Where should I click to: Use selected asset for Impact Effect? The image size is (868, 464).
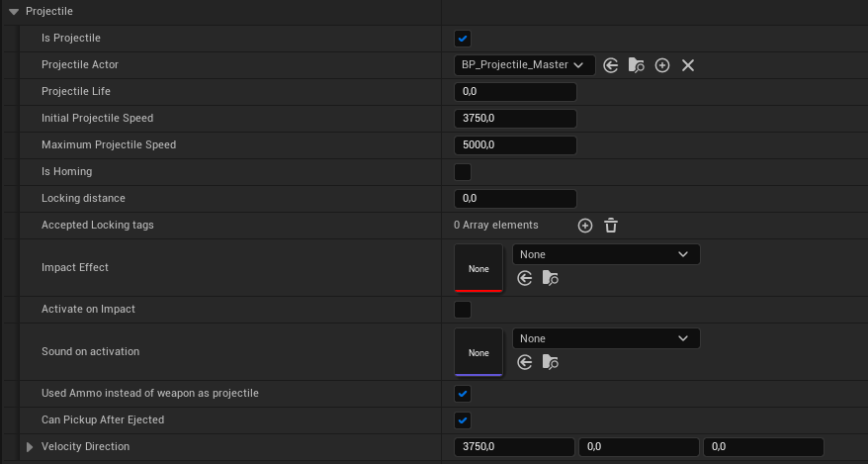coord(524,278)
